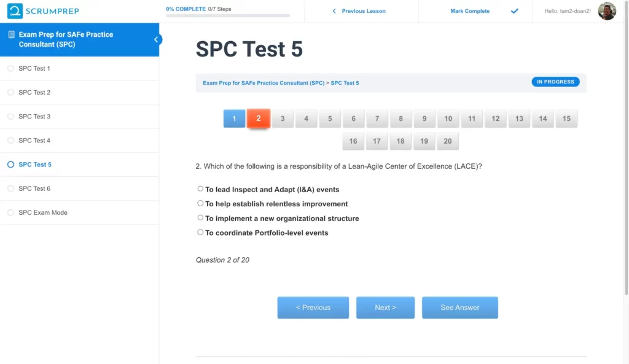Select answer To lead Inspect and Adapt events
The height and width of the screenshot is (364, 629).
coord(200,188)
